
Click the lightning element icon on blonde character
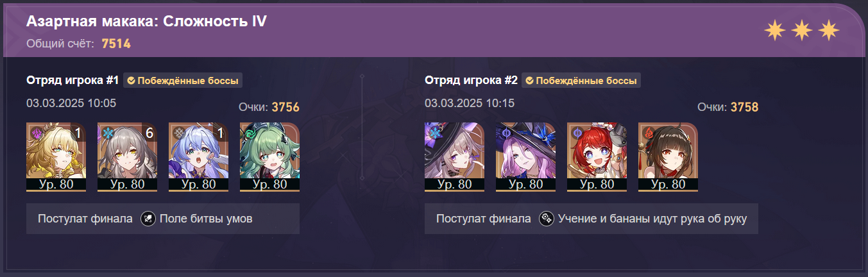[37, 133]
